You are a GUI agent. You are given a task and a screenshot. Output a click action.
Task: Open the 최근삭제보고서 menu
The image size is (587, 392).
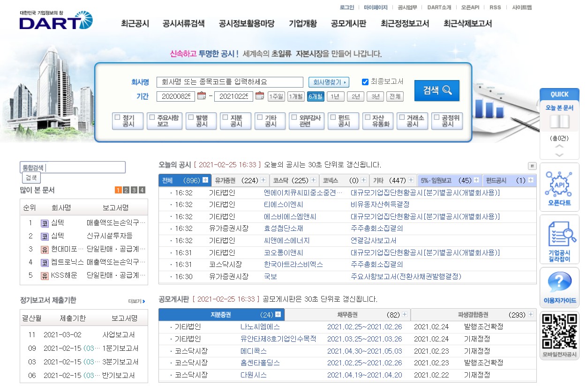[x=467, y=23]
